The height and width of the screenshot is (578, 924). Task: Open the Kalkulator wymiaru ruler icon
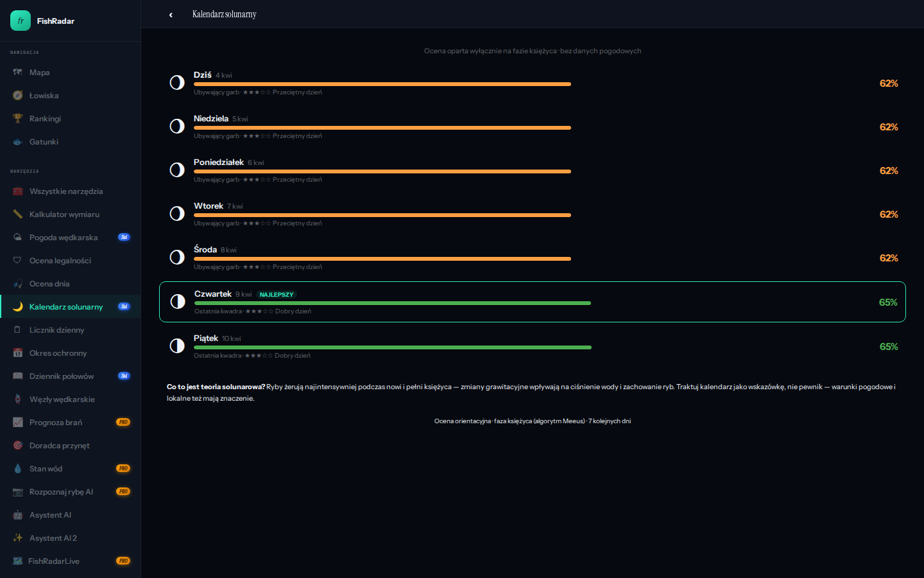[x=17, y=215]
